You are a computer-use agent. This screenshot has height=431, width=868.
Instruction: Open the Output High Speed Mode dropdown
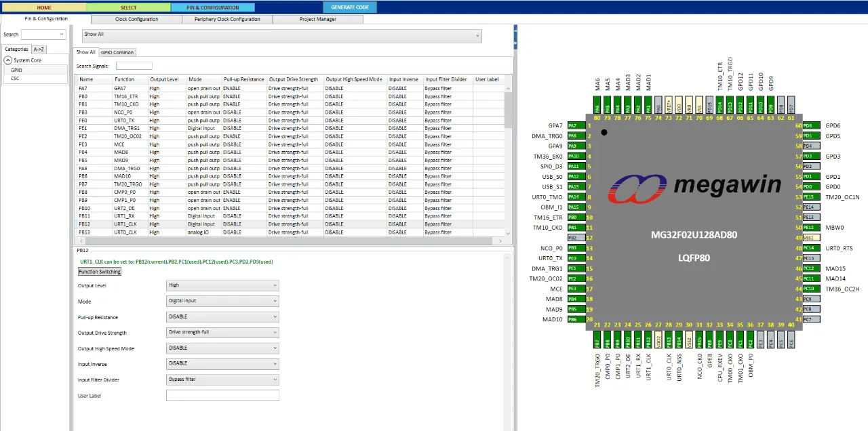coord(222,348)
